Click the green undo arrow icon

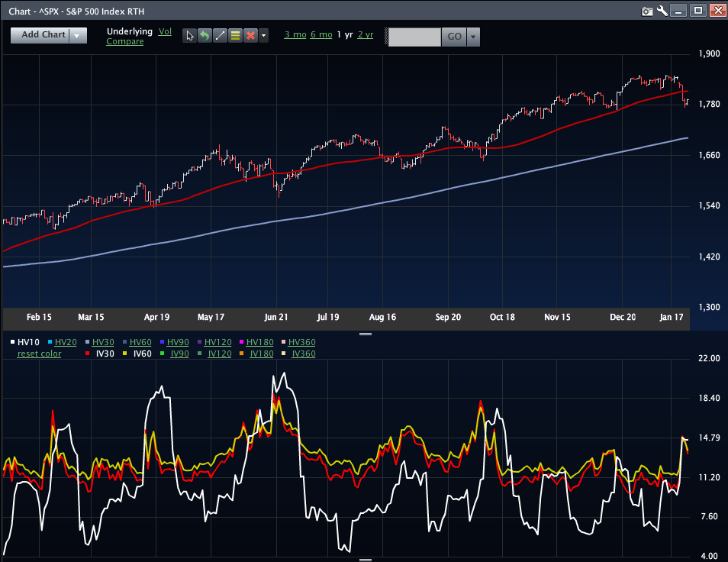[205, 35]
